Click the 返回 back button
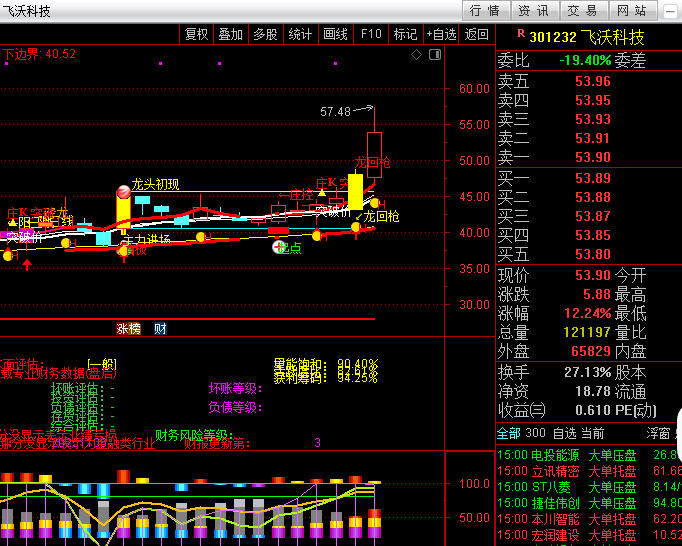The width and height of the screenshot is (682, 546). [477, 34]
